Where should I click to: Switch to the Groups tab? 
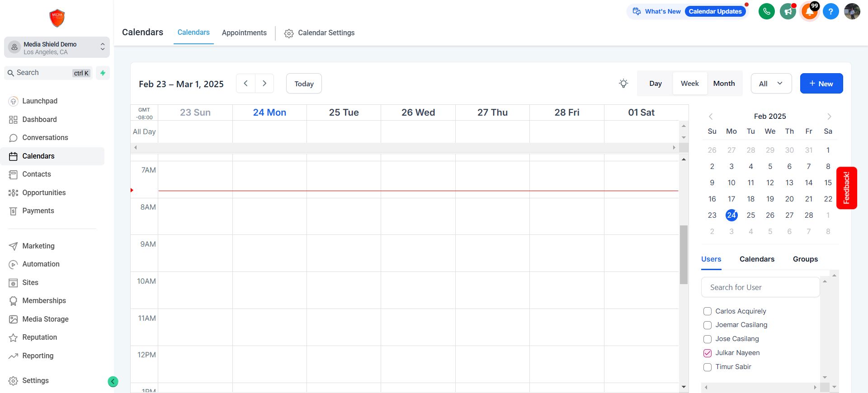point(805,259)
